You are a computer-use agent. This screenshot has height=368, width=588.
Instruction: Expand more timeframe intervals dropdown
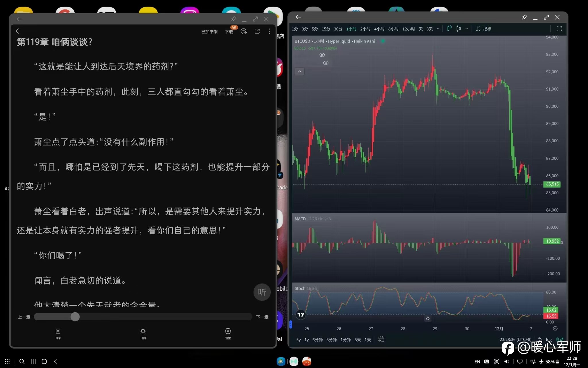pyautogui.click(x=438, y=29)
